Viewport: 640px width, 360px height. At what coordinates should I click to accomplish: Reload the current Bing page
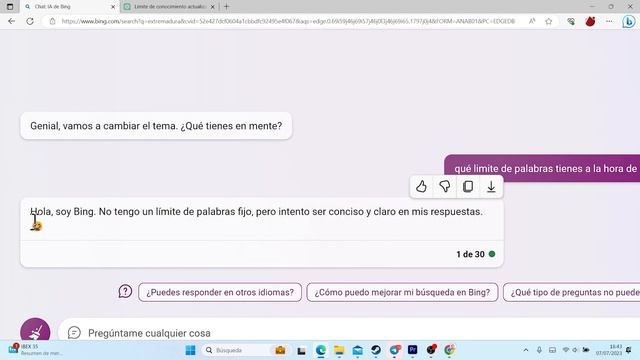click(30, 21)
